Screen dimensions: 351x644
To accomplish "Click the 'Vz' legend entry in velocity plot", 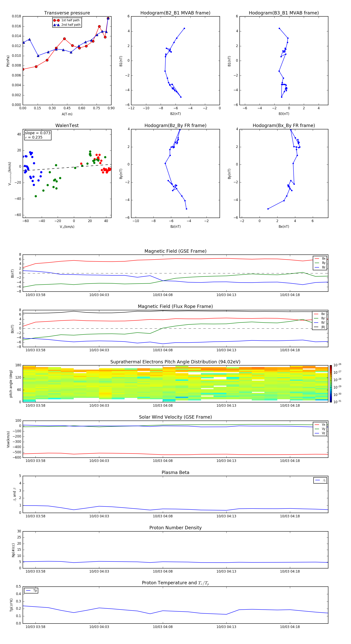I will tap(320, 433).
